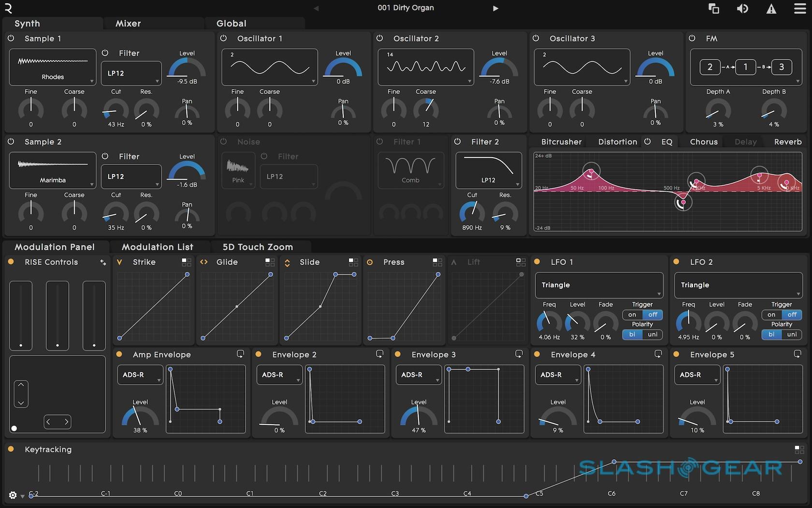Enable the Noise module power button
Screen dimensions: 812x508
coord(223,142)
